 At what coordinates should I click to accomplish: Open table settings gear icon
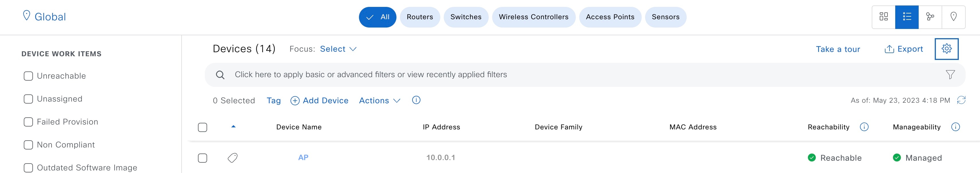coord(946,49)
